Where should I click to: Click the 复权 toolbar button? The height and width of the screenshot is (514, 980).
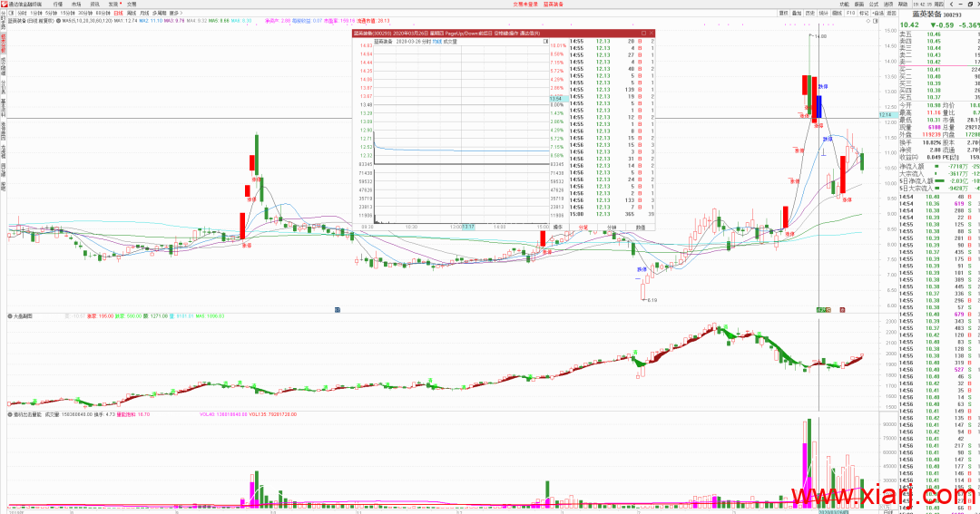click(x=783, y=13)
